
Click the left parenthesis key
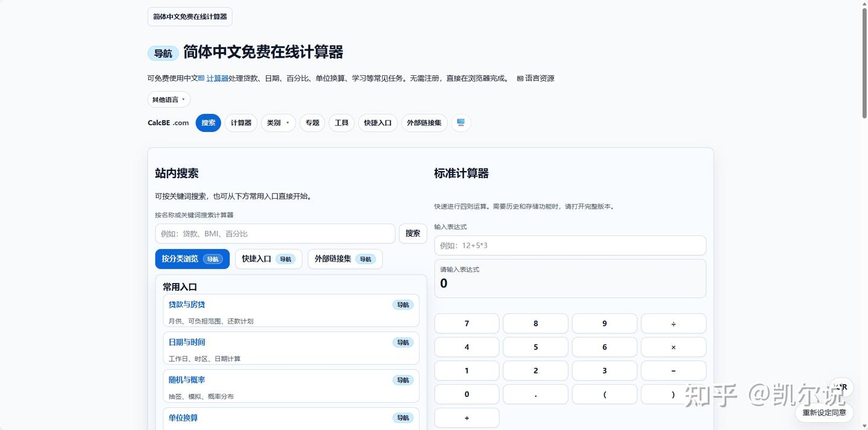(x=605, y=394)
